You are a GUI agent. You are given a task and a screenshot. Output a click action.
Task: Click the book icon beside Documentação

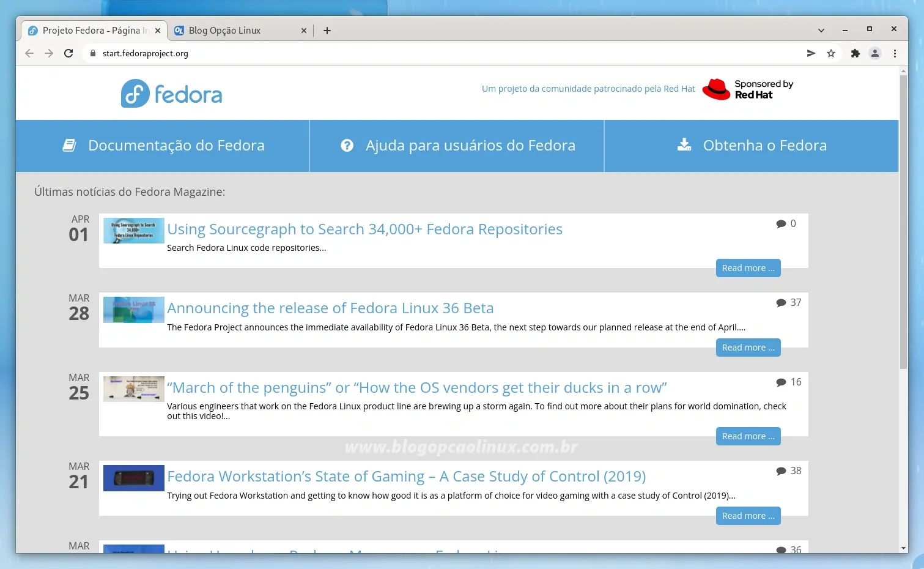pyautogui.click(x=69, y=145)
